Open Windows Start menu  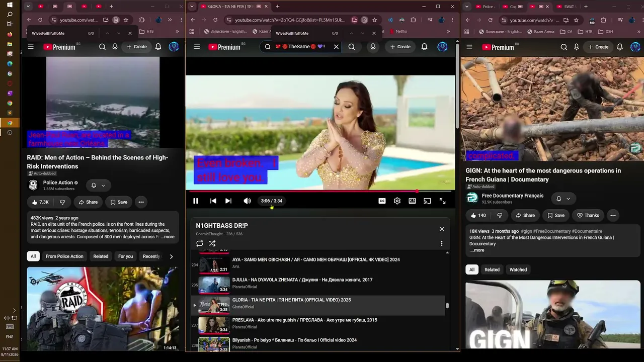pos(10,5)
